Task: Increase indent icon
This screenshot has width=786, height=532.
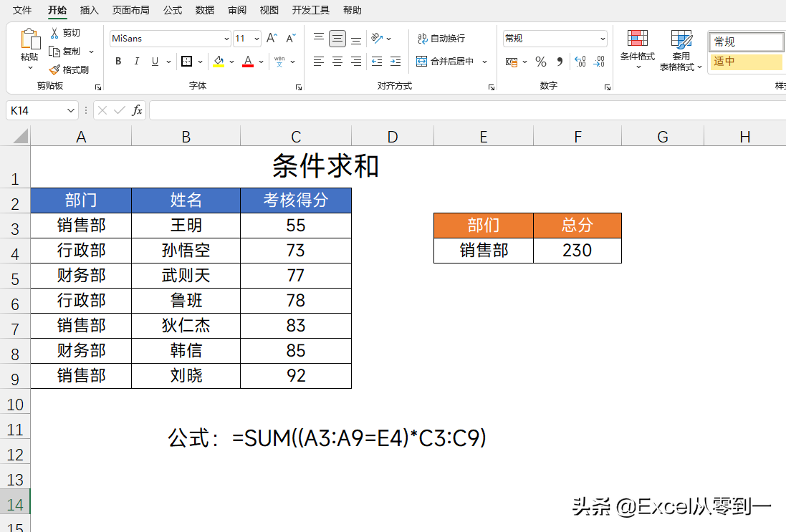Action: (x=396, y=61)
